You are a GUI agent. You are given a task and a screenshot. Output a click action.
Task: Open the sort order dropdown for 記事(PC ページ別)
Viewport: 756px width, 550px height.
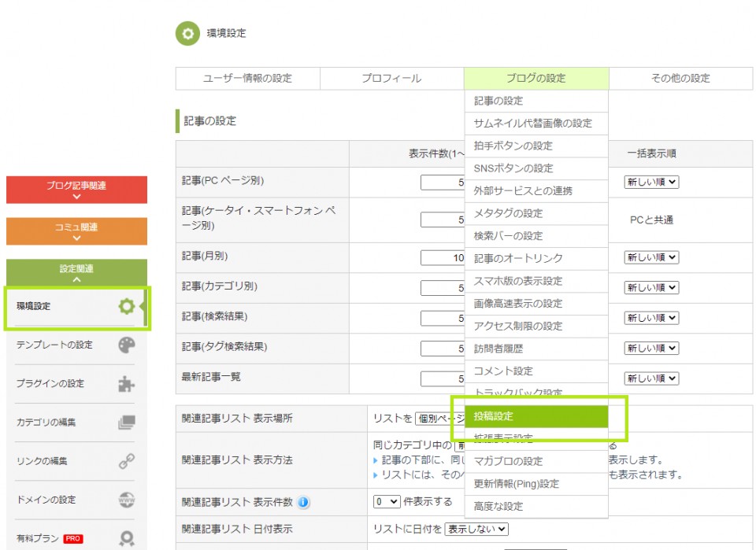coord(650,182)
